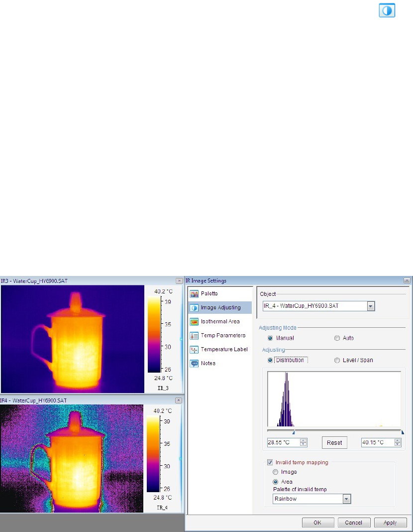Close the IR4 WaterCup image window
Screen dimensions: 413x532
[179, 400]
